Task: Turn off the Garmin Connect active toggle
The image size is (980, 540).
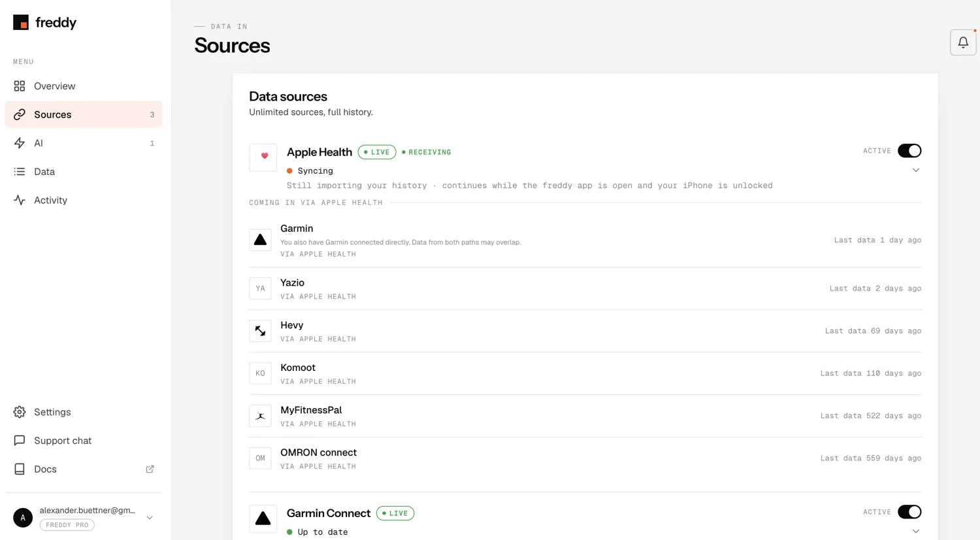Action: [x=909, y=512]
